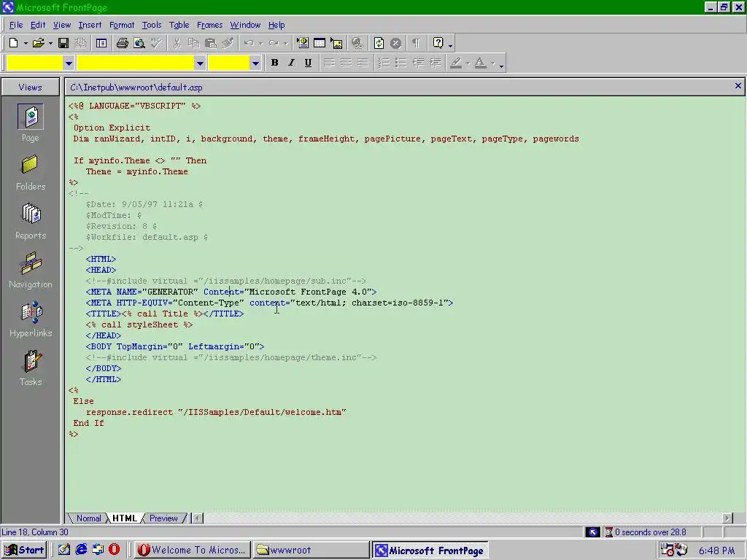Screen dimensions: 747x560
Task: Toggle Numbering list button
Action: pos(384,63)
